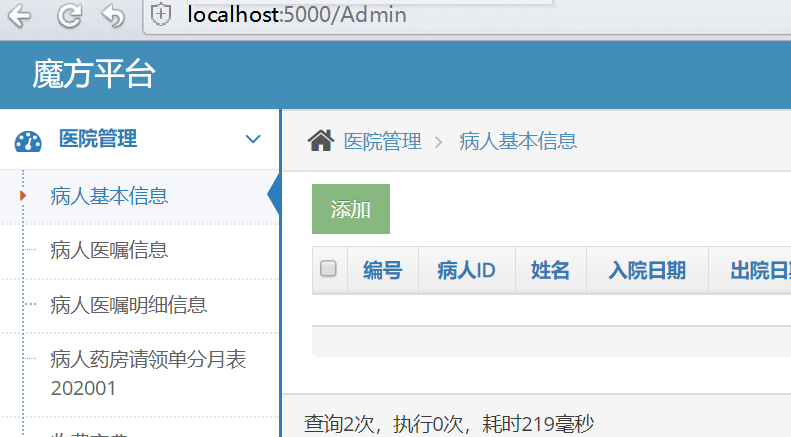The width and height of the screenshot is (791, 437).
Task: Click the 医院管理 breadcrumb link
Action: click(382, 141)
